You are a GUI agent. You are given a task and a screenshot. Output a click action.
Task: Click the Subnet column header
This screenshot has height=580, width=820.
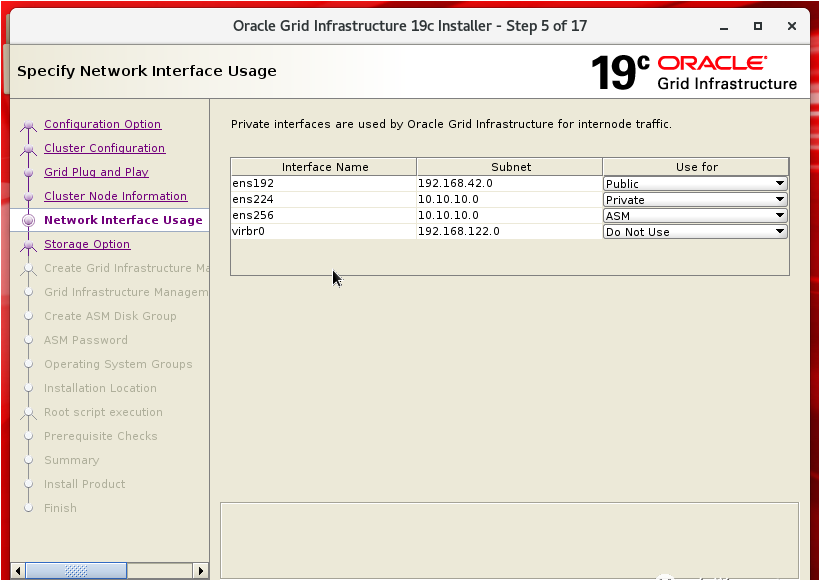coord(510,167)
